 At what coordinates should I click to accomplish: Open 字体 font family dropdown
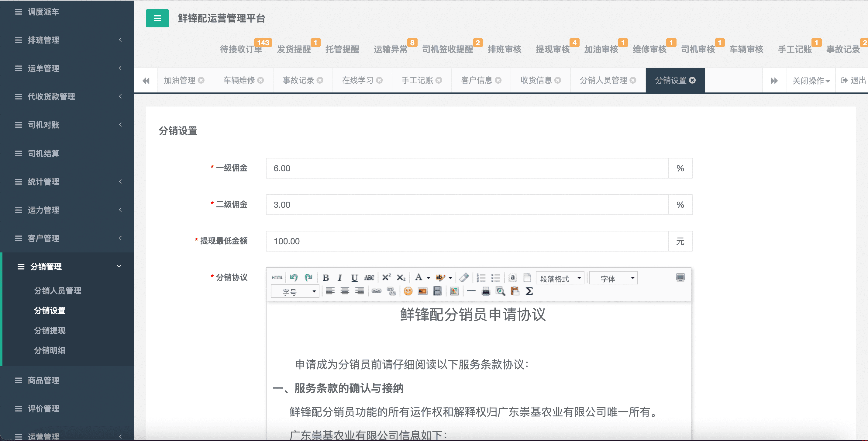[x=613, y=278]
